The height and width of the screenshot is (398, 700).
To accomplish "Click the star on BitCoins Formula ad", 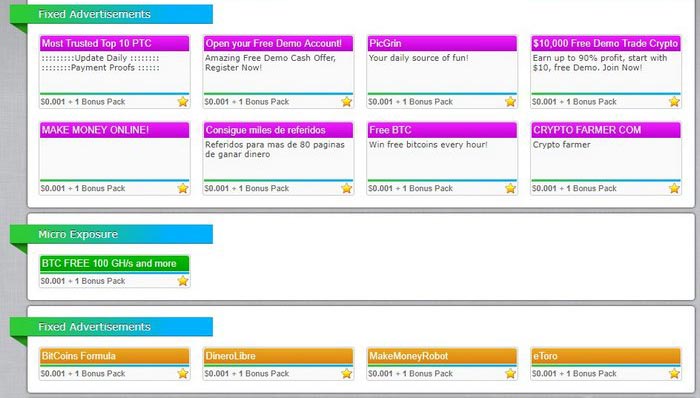I will [x=183, y=373].
